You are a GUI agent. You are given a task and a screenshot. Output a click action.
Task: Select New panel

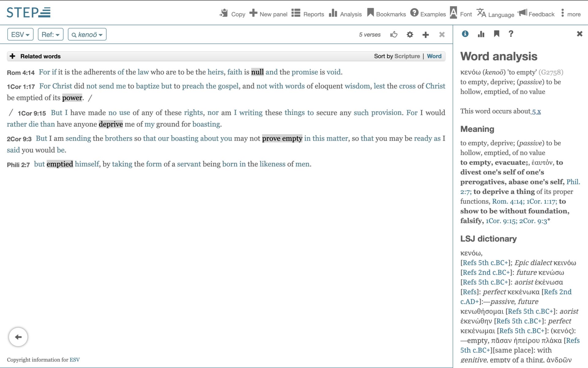pos(268,13)
